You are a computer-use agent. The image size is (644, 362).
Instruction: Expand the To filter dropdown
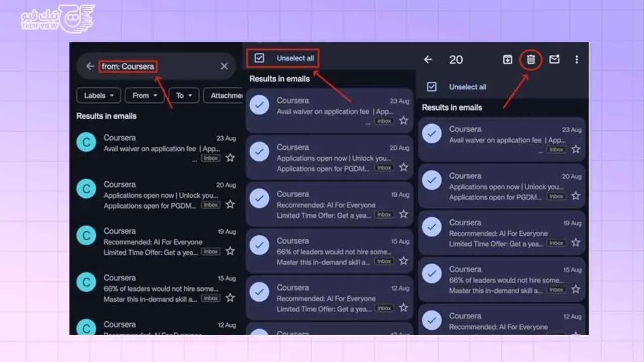[x=184, y=96]
